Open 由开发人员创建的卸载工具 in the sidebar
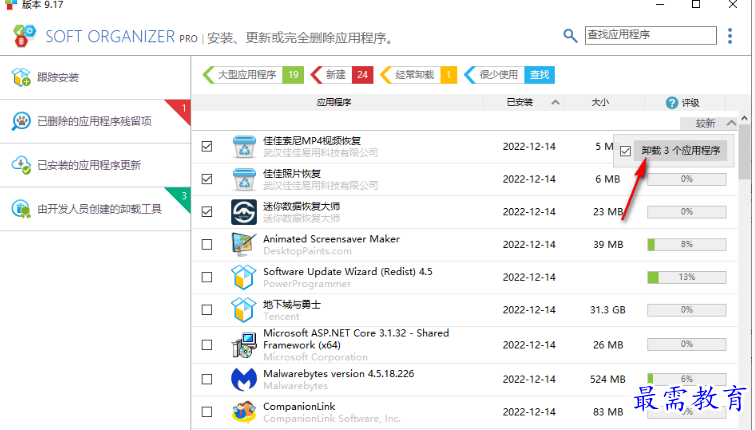755x430 pixels. [95, 209]
